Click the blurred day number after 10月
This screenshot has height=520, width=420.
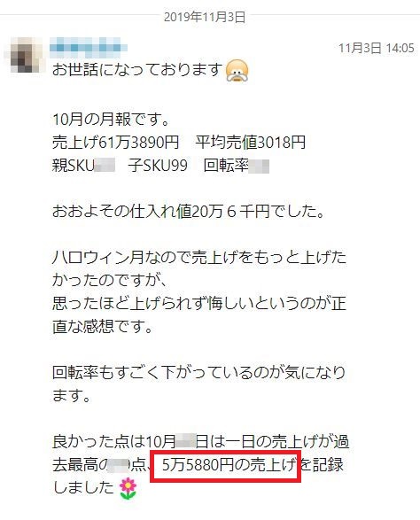tap(185, 442)
